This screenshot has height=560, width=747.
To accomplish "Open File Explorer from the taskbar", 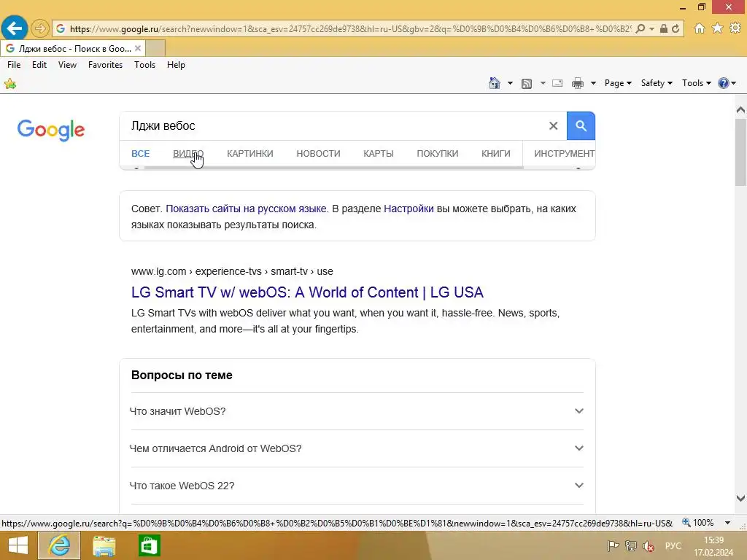I will coord(104,545).
